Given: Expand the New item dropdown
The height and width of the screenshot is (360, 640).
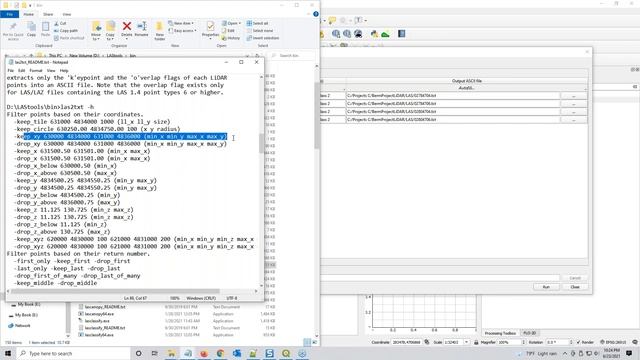Looking at the screenshot, I should pos(181,23).
